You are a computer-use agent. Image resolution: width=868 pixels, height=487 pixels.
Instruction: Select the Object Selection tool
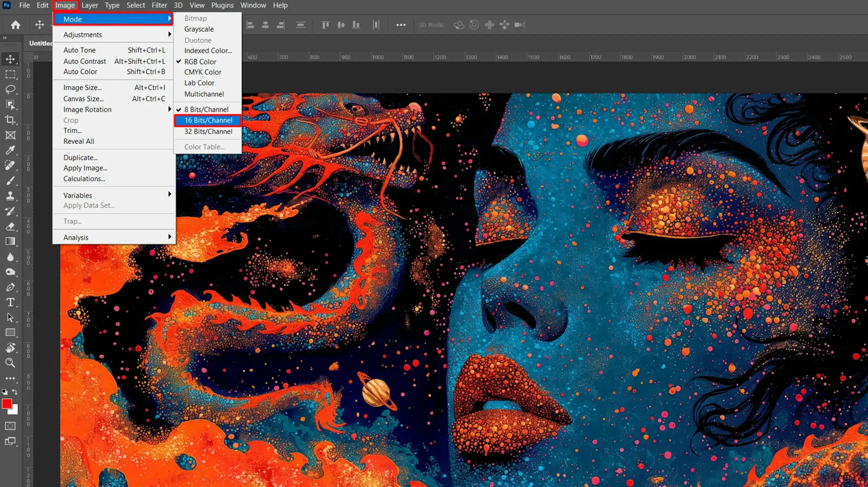[10, 105]
